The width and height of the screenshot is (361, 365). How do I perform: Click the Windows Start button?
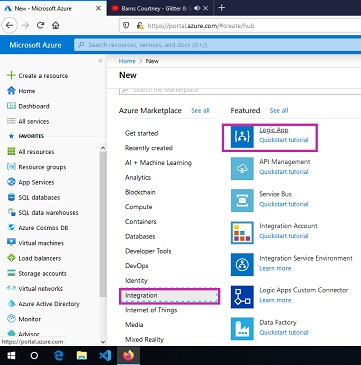click(x=11, y=356)
